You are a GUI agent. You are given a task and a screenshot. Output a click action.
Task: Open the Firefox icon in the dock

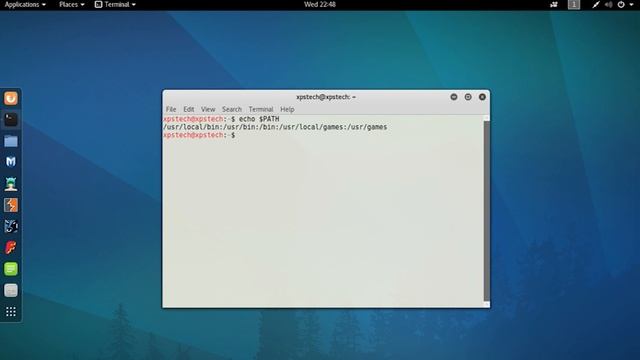(11, 98)
